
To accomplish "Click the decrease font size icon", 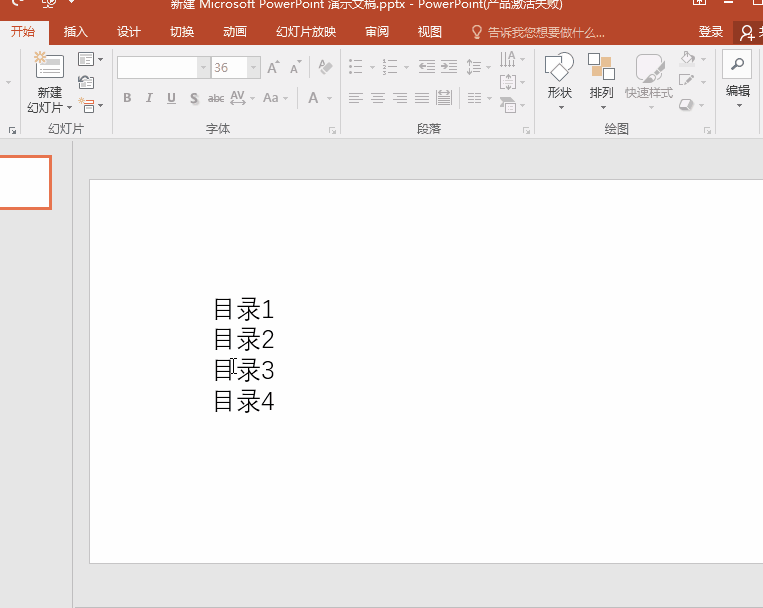I will [x=295, y=68].
